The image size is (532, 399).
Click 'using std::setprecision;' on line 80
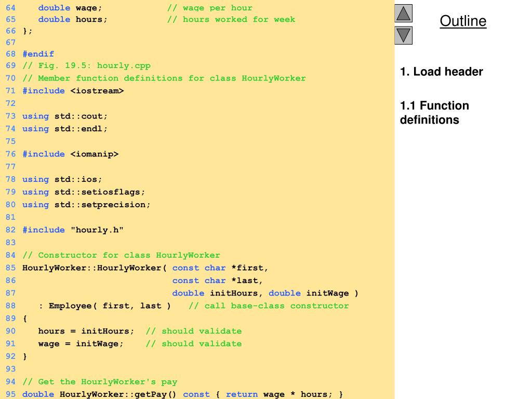(86, 205)
